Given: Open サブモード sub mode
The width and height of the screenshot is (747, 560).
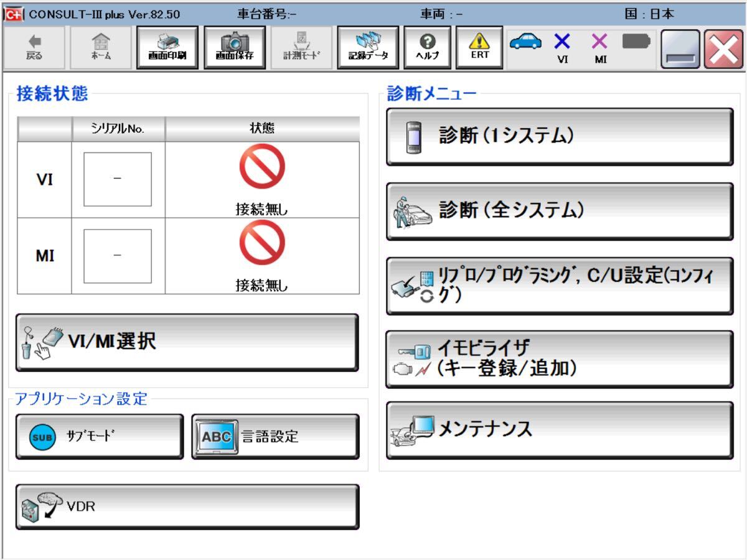Looking at the screenshot, I should point(100,437).
